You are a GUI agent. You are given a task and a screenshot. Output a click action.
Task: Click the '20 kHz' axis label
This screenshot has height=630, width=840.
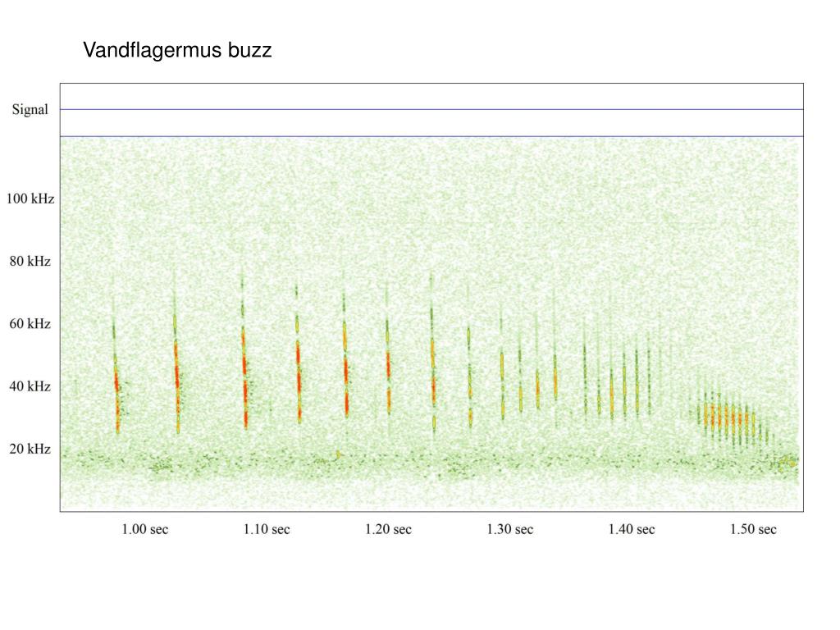(x=30, y=449)
